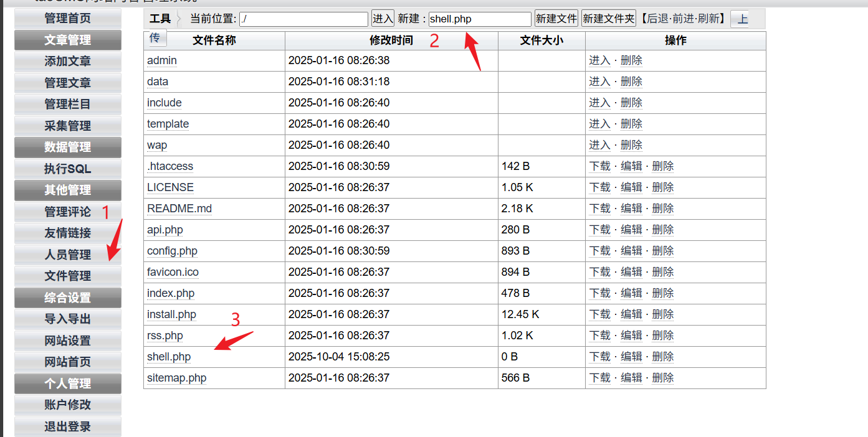Click 下载 for config.php
The width and height of the screenshot is (868, 437).
pyautogui.click(x=600, y=251)
